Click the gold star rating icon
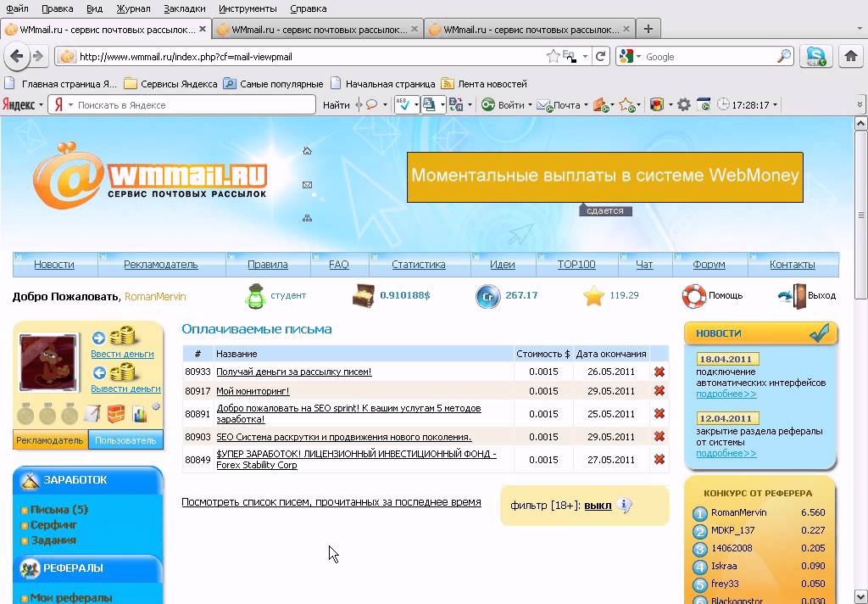The width and height of the screenshot is (868, 604). pyautogui.click(x=593, y=295)
